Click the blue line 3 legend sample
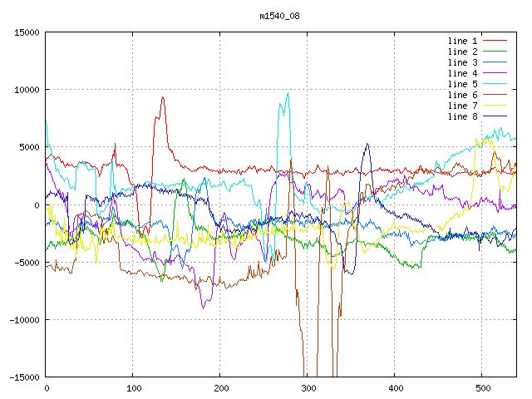 495,62
